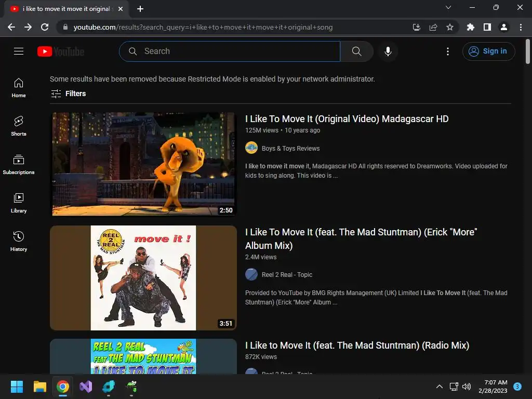
Task: Open the Chrome profile avatar menu
Action: 504,27
